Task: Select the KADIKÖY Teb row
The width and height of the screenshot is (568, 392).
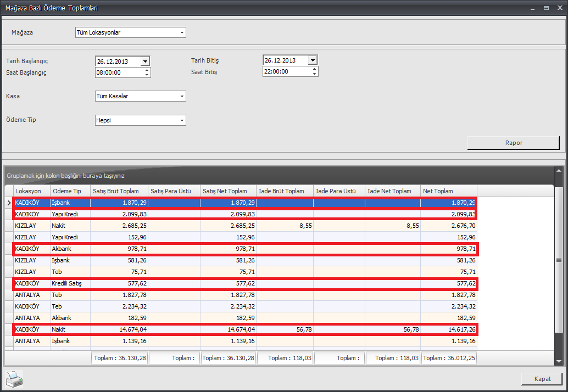Action: 245,306
